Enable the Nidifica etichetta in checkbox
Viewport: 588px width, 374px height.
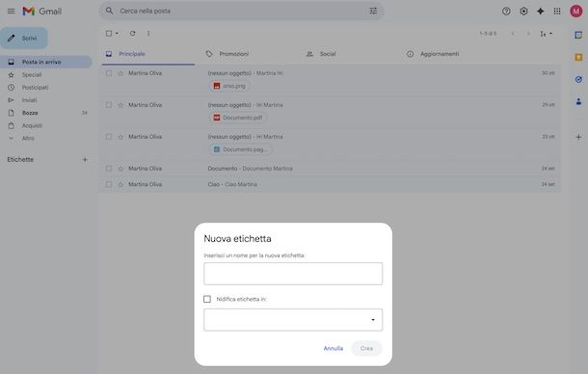207,299
